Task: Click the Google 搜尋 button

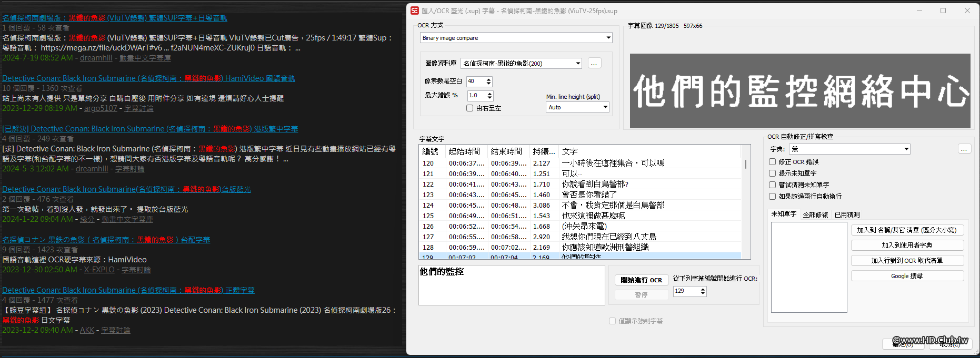Action: [907, 276]
